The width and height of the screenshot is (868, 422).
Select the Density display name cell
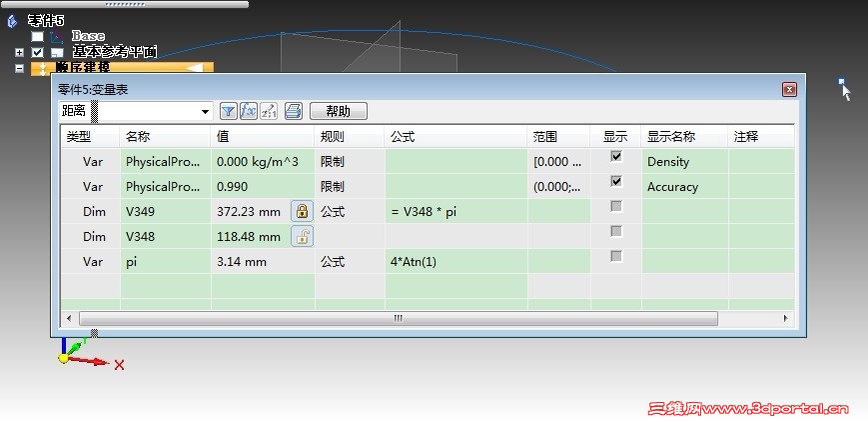click(684, 161)
